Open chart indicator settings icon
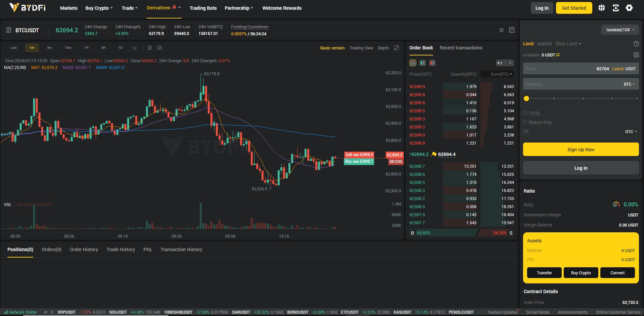644x316 pixels. coord(150,48)
